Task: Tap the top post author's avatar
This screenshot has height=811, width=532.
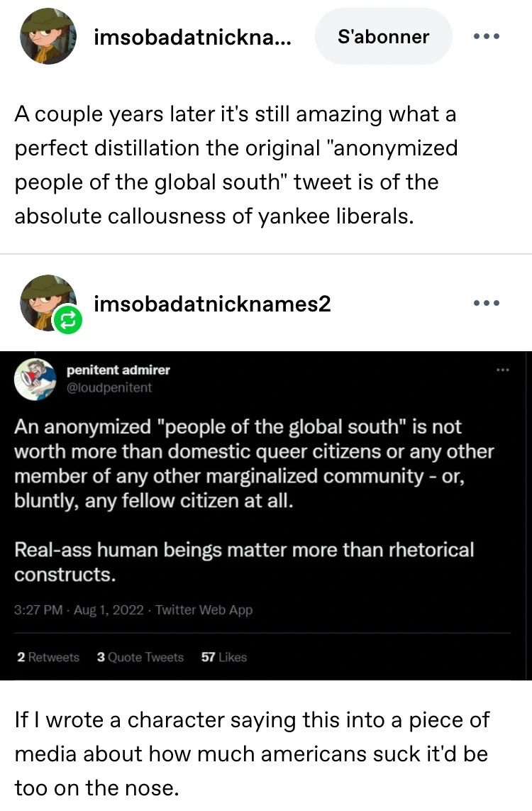Action: [48, 37]
